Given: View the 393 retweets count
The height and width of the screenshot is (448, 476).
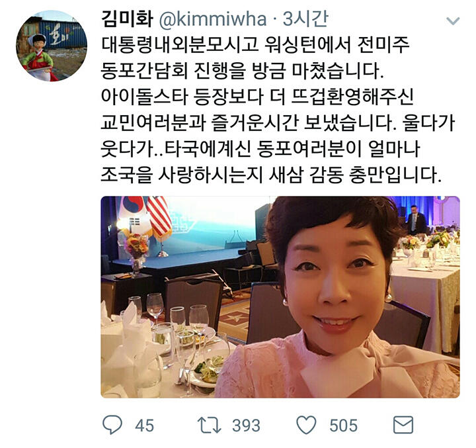Looking at the screenshot, I should (x=246, y=426).
